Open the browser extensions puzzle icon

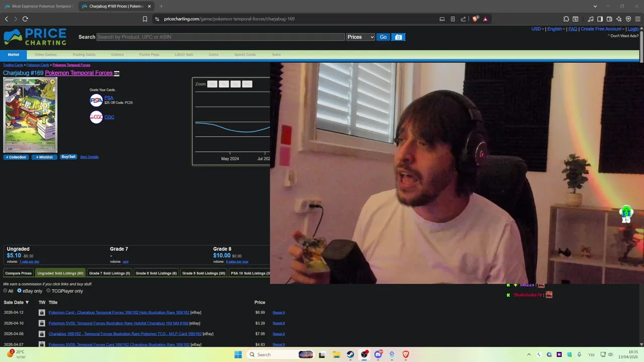click(x=566, y=19)
